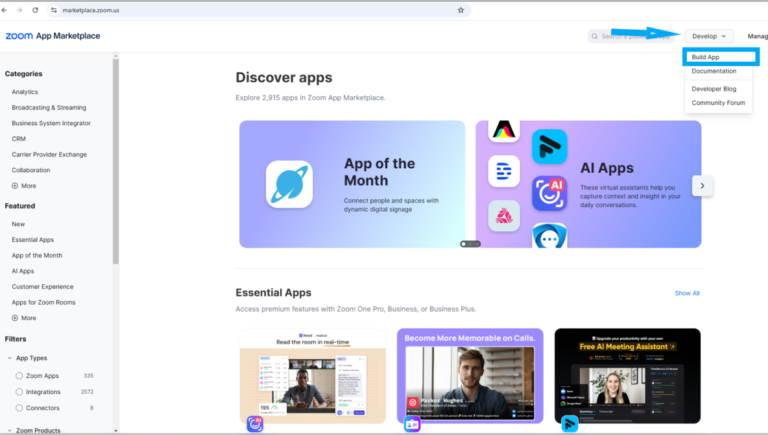Click the plus icon beside More under Featured
768x435 pixels.
[x=15, y=318]
